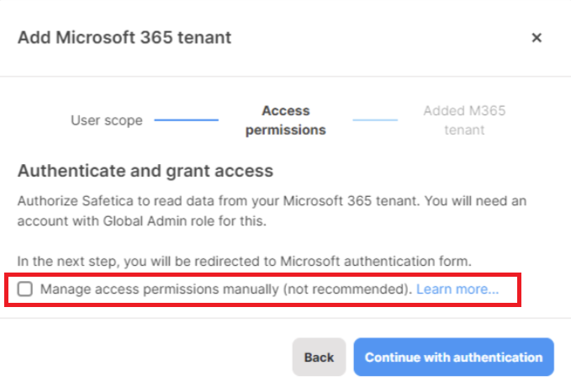This screenshot has height=392, width=571.
Task: Click the 'Authorize Safetica to read data' paragraph
Action: [x=272, y=211]
